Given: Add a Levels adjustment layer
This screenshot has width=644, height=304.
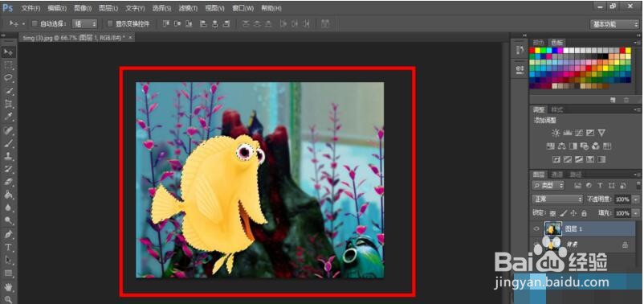Looking at the screenshot, I should tap(568, 133).
